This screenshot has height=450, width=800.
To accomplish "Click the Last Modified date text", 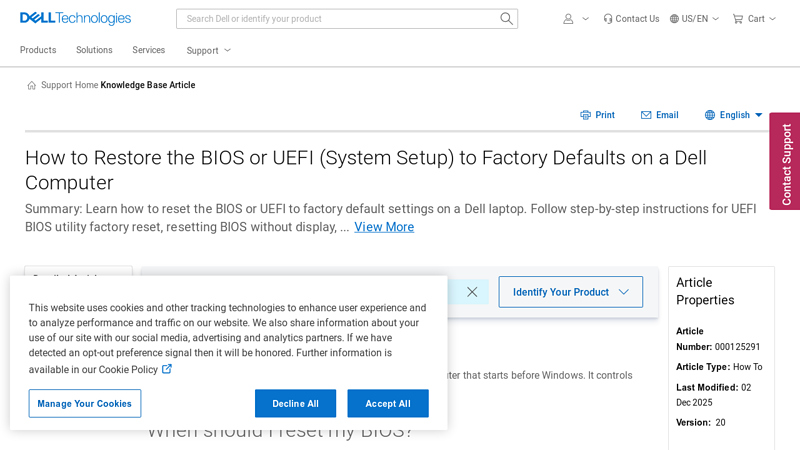I will (x=714, y=395).
